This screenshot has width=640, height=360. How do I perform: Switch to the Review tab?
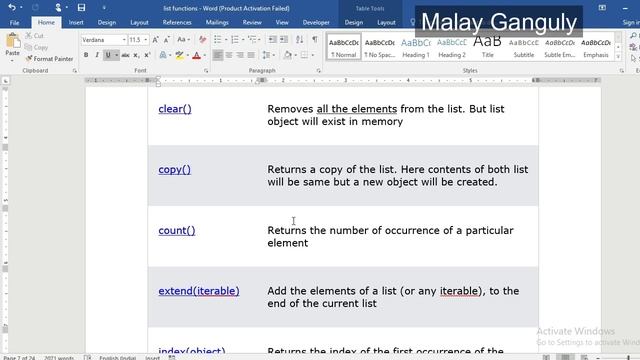[x=252, y=22]
